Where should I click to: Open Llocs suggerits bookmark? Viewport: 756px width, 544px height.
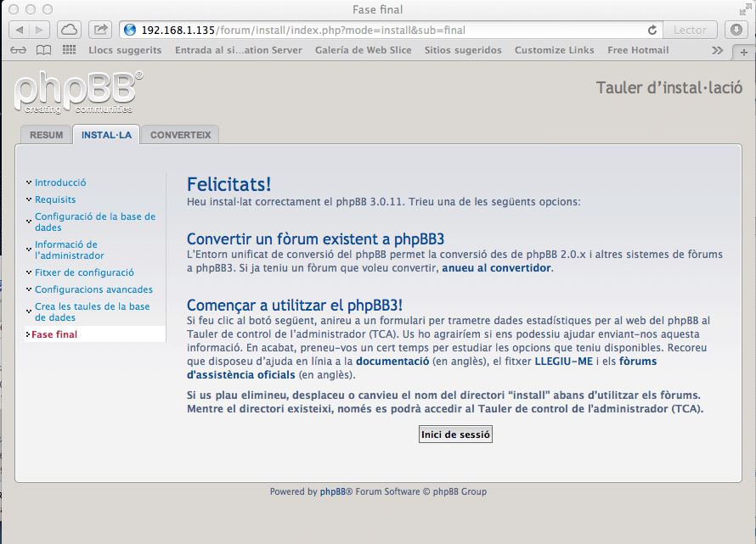coord(125,50)
